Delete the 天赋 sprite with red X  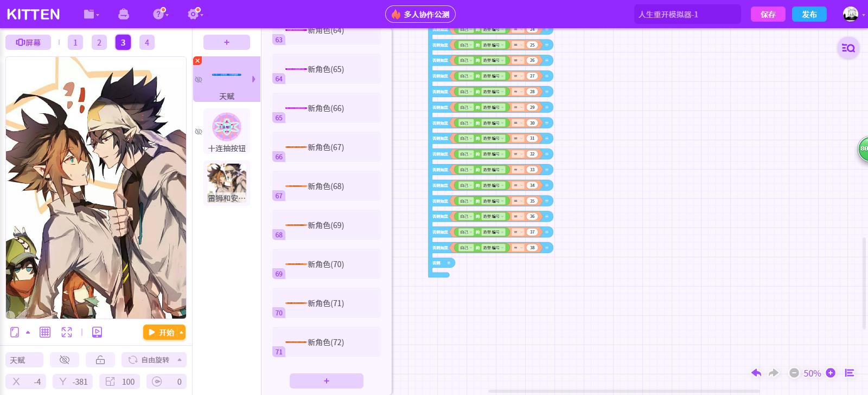point(197,61)
